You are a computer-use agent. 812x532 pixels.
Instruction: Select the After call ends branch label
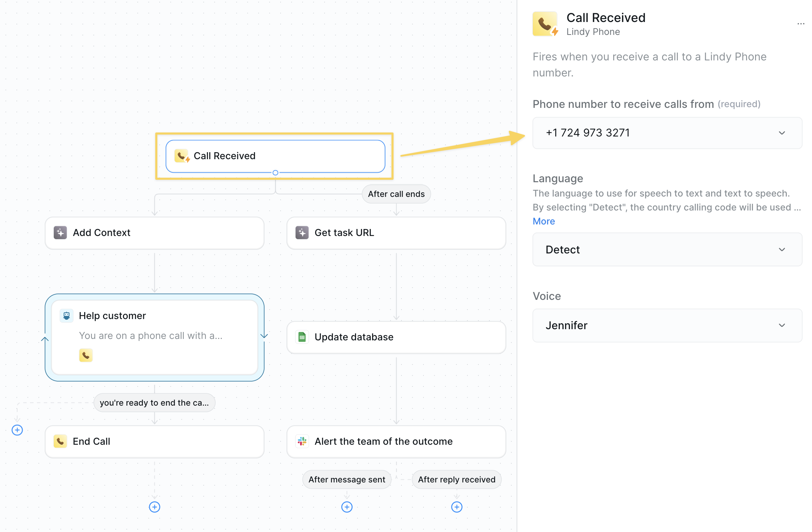pyautogui.click(x=396, y=194)
